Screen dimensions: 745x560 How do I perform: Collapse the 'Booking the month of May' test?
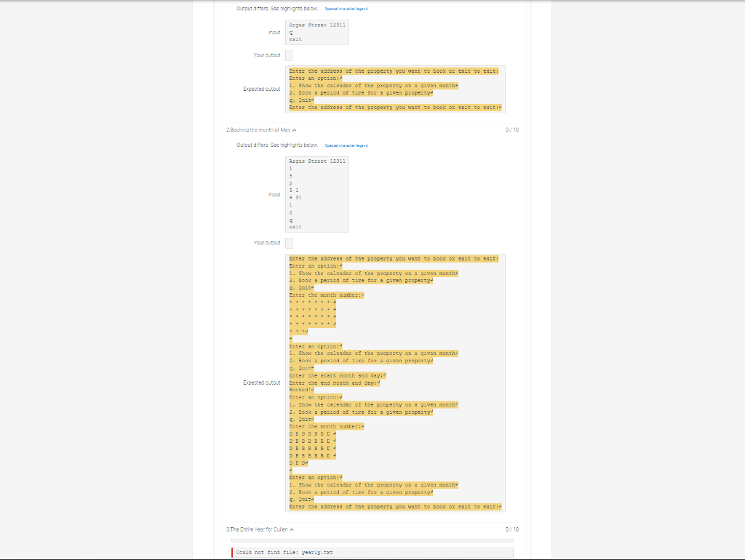click(x=294, y=130)
